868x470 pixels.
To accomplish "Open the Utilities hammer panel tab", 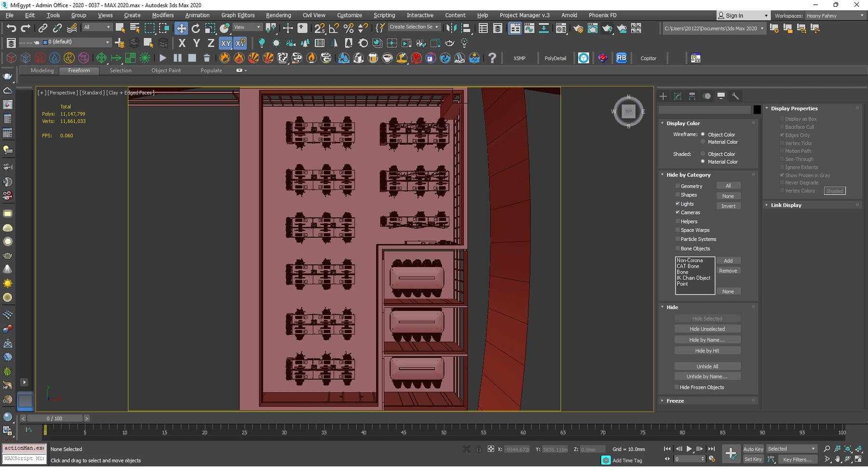I will tap(735, 96).
